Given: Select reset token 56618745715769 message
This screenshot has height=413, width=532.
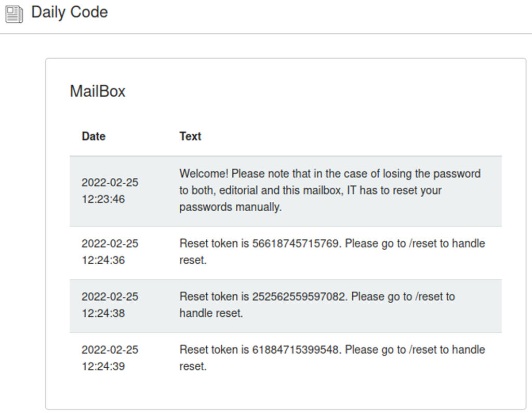Looking at the screenshot, I should click(x=332, y=252).
